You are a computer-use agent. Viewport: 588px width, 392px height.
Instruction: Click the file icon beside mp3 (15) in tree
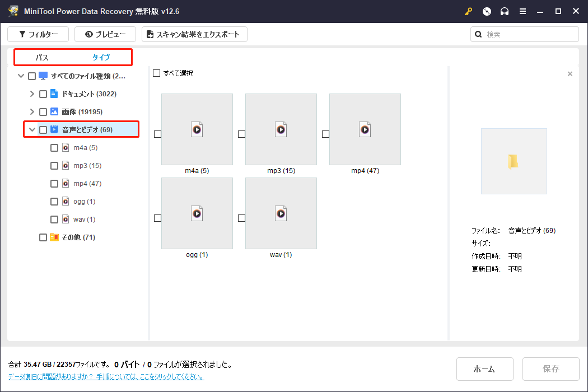(66, 165)
